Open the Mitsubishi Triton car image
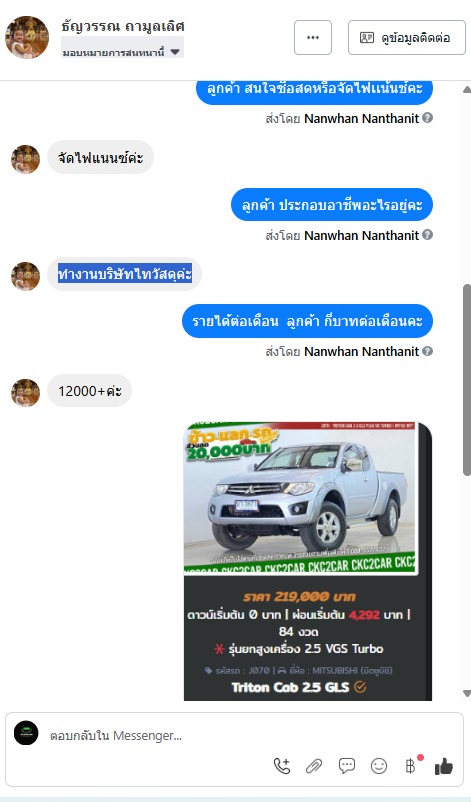This screenshot has width=471, height=802. click(x=301, y=498)
